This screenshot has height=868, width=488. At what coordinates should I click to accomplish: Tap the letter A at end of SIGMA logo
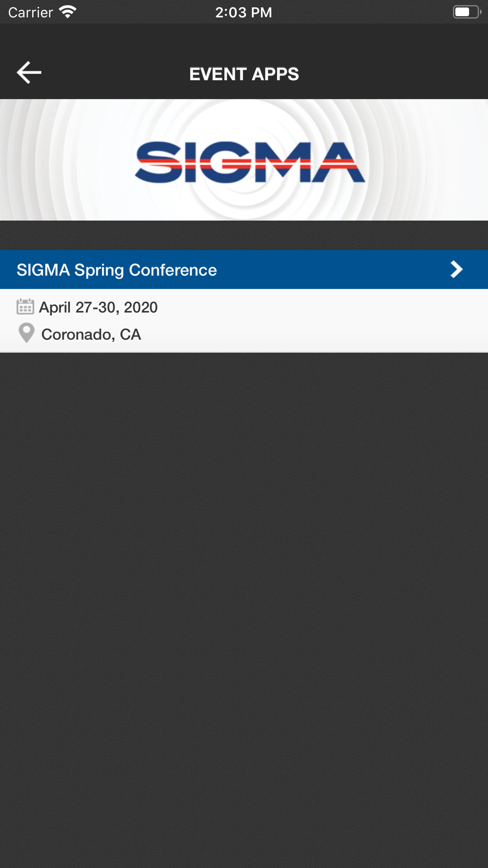(x=339, y=163)
